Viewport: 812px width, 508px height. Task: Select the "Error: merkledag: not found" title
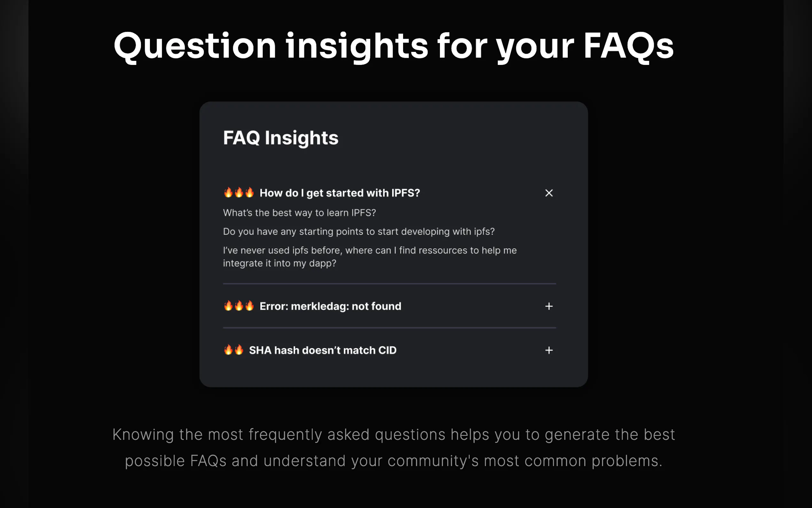pyautogui.click(x=330, y=306)
